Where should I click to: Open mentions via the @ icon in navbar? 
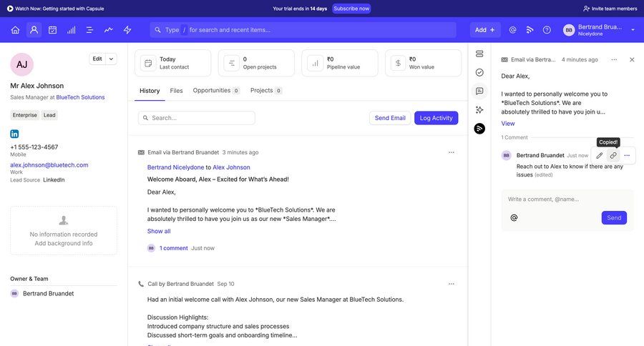pyautogui.click(x=512, y=30)
